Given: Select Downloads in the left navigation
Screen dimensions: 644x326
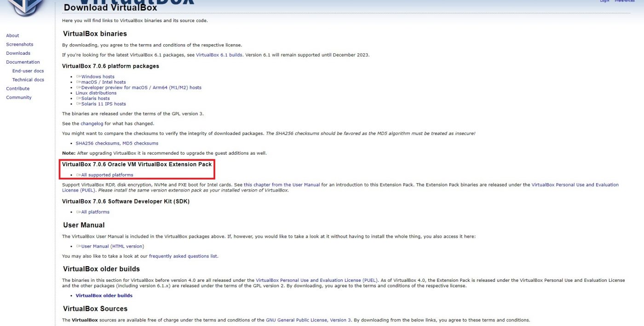Looking at the screenshot, I should tap(18, 53).
